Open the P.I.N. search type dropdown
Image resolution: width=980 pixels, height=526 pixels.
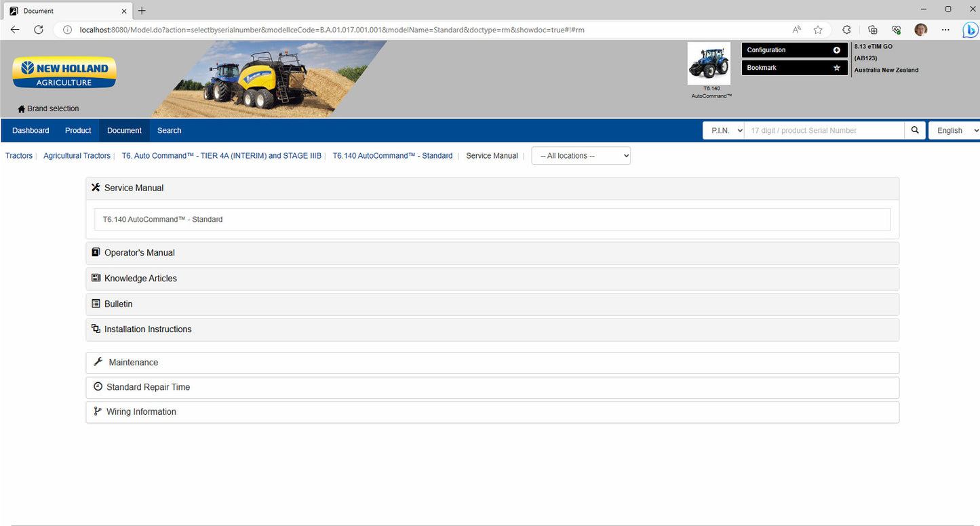723,130
